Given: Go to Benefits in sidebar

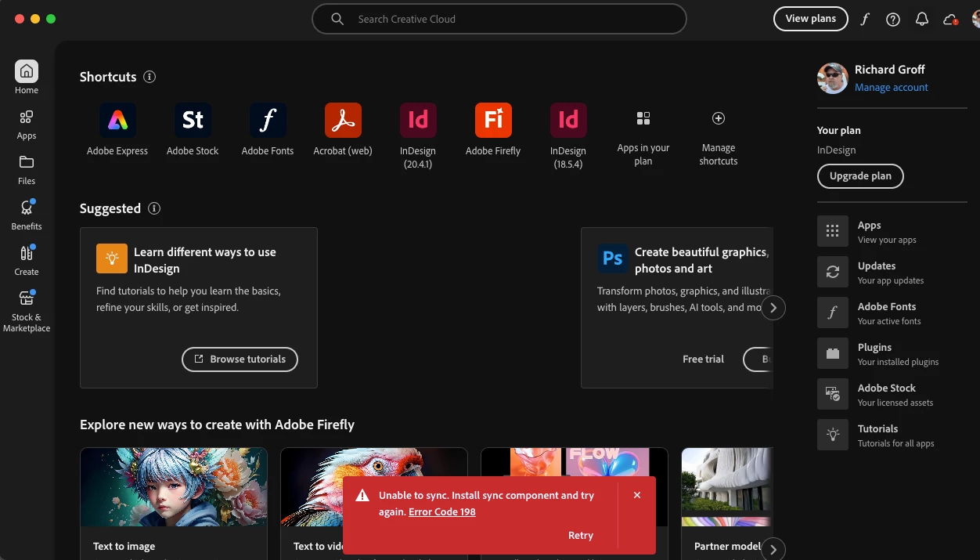Looking at the screenshot, I should (27, 215).
